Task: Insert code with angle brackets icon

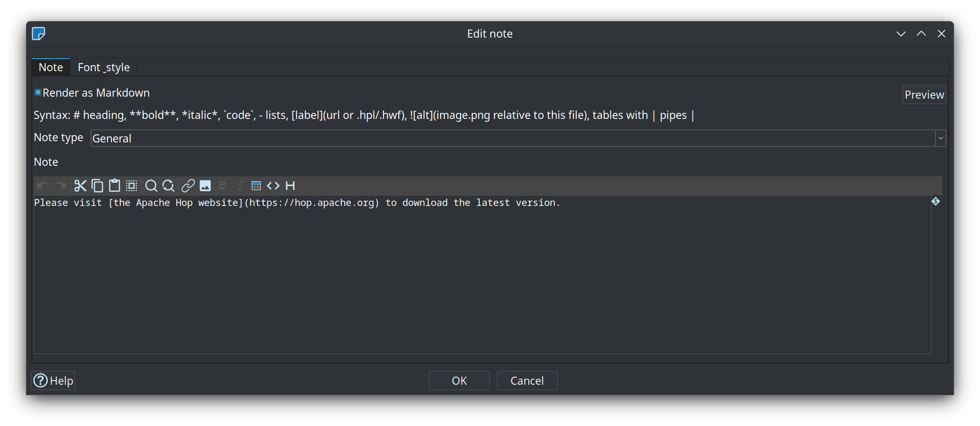Action: point(273,186)
